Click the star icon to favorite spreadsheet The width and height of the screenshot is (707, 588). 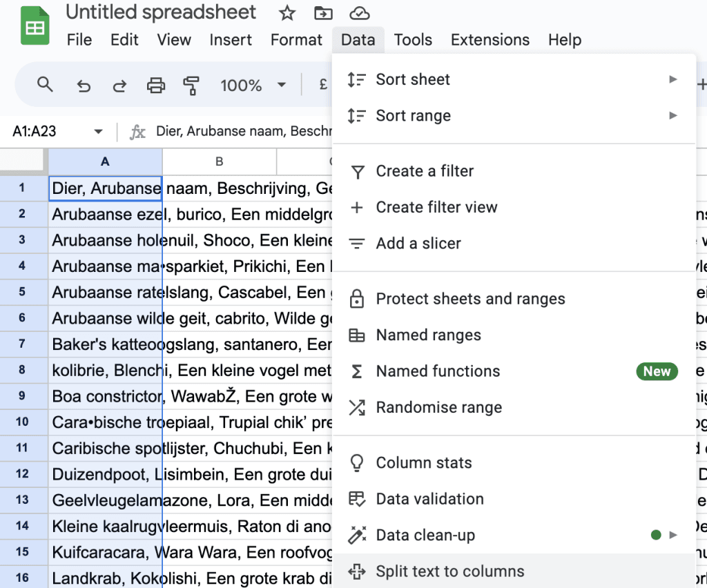(287, 13)
